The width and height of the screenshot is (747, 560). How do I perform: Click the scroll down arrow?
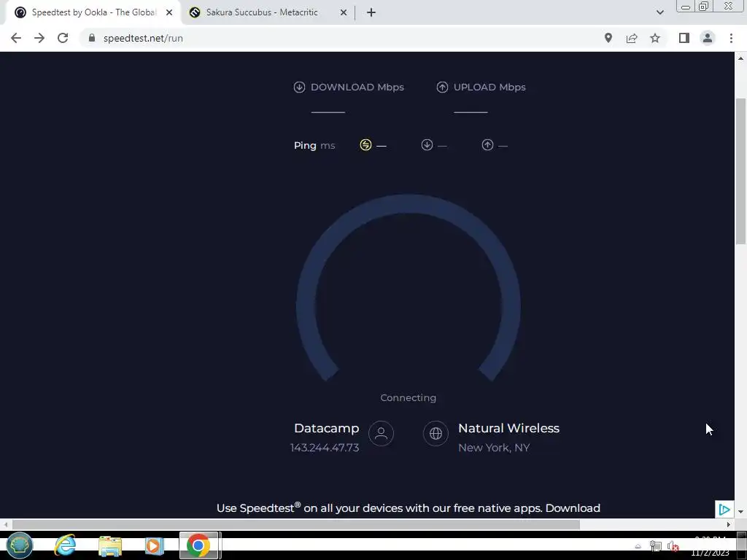pos(741,512)
